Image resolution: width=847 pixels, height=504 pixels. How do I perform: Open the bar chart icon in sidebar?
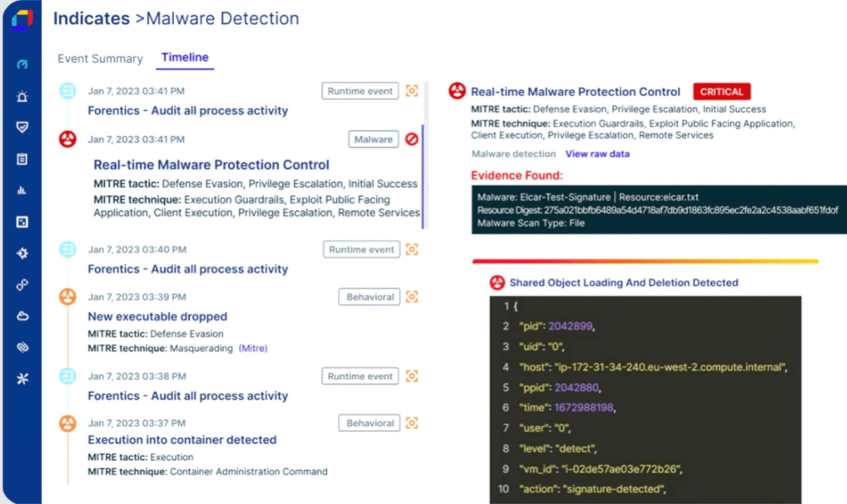[22, 190]
